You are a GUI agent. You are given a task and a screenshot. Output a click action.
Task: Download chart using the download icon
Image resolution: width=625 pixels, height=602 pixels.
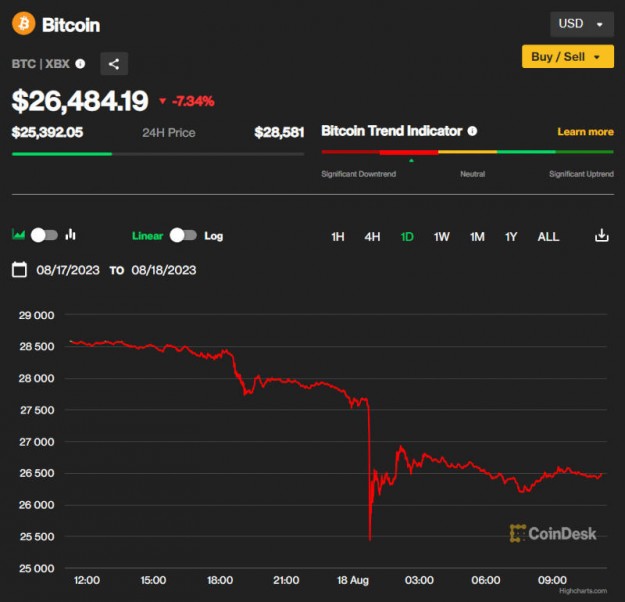point(601,236)
